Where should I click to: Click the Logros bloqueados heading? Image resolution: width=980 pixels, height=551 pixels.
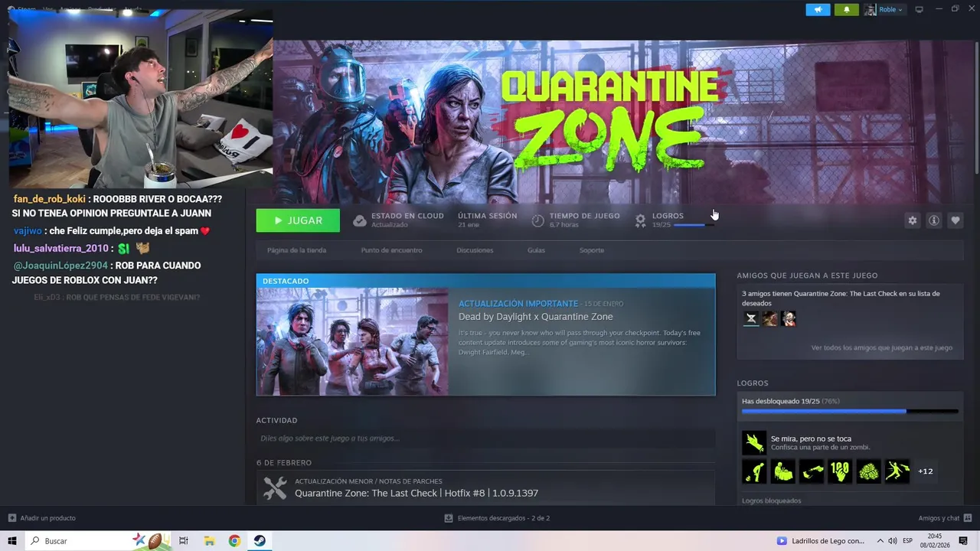[x=772, y=500]
